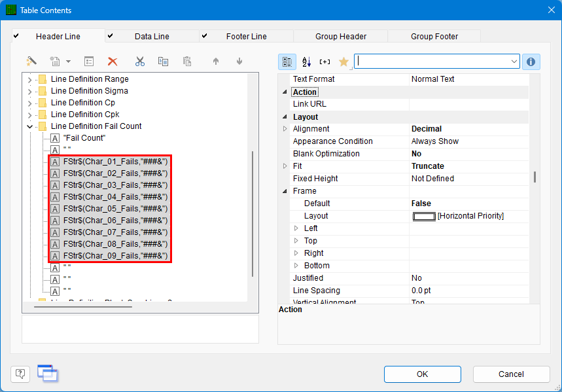
Task: Toggle the Data Line tab checkmark
Action: coord(111,36)
